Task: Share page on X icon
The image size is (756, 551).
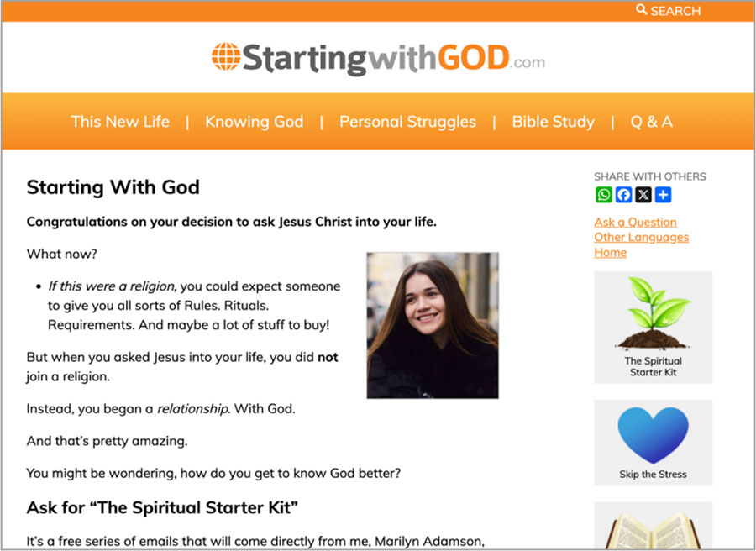Action: point(643,195)
